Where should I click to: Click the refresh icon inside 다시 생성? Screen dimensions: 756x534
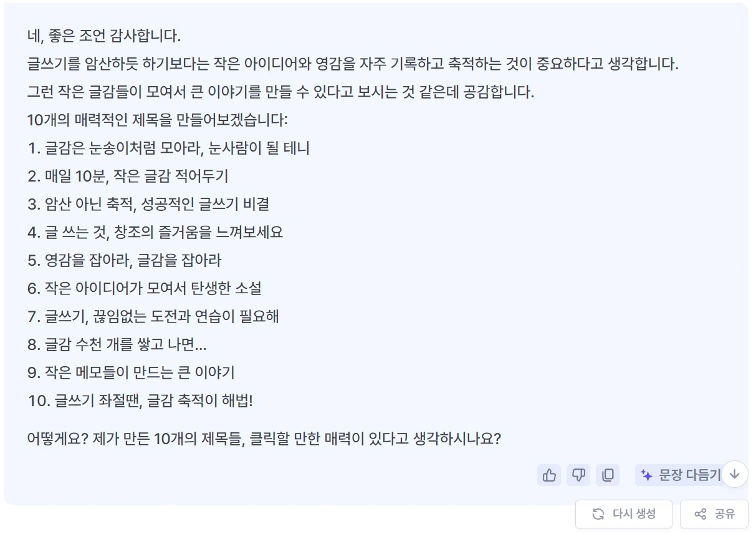(598, 514)
